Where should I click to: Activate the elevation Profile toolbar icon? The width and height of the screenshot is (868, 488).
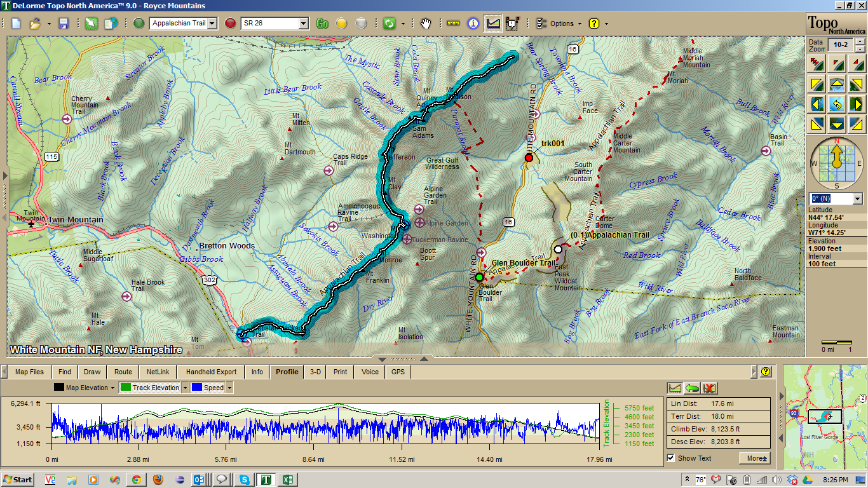pos(493,23)
